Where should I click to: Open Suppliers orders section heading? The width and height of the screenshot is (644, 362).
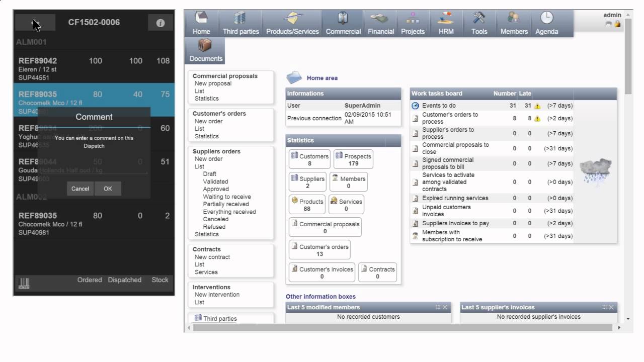(216, 151)
